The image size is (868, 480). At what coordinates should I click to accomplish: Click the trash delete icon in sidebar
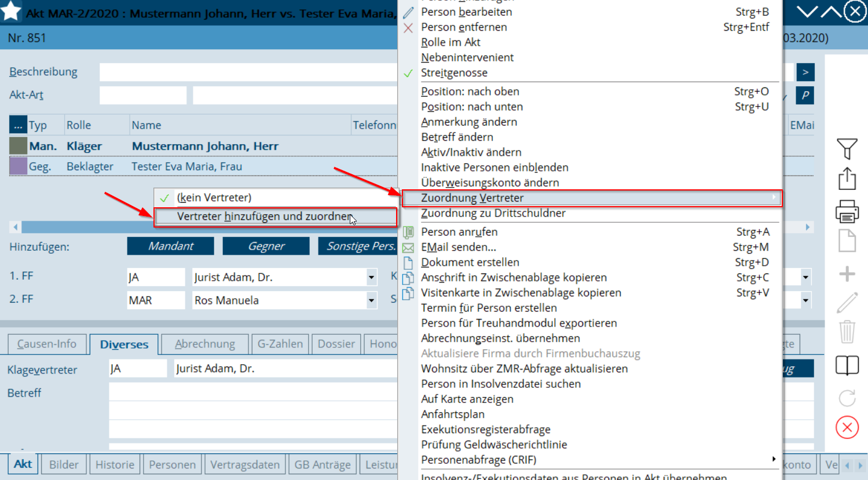(x=847, y=332)
